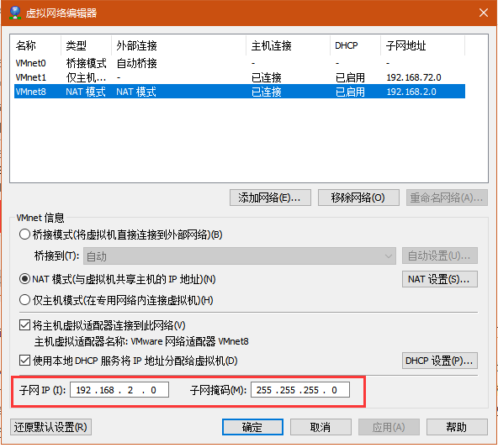Click the 子网 IP input field
The width and height of the screenshot is (498, 448).
click(x=119, y=390)
